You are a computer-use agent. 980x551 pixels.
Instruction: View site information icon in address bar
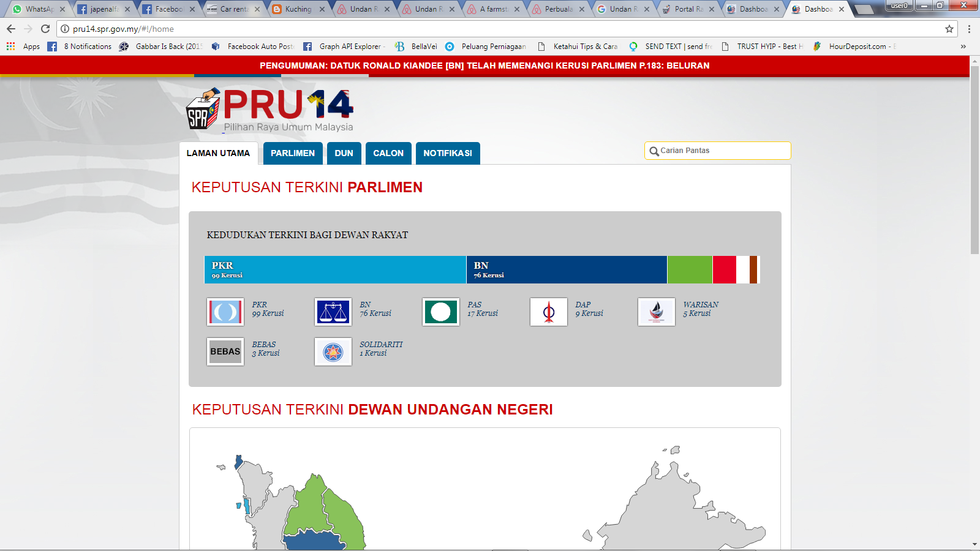coord(65,29)
